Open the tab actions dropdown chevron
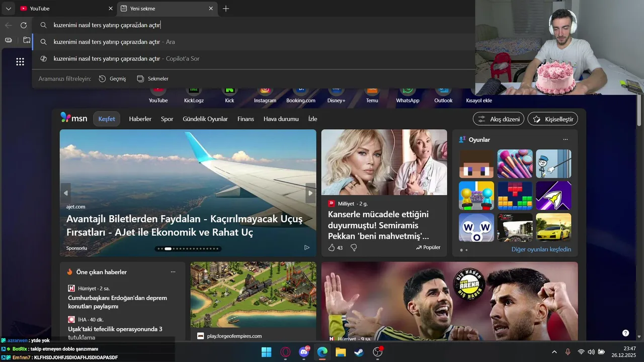The image size is (644, 362). coord(8,9)
